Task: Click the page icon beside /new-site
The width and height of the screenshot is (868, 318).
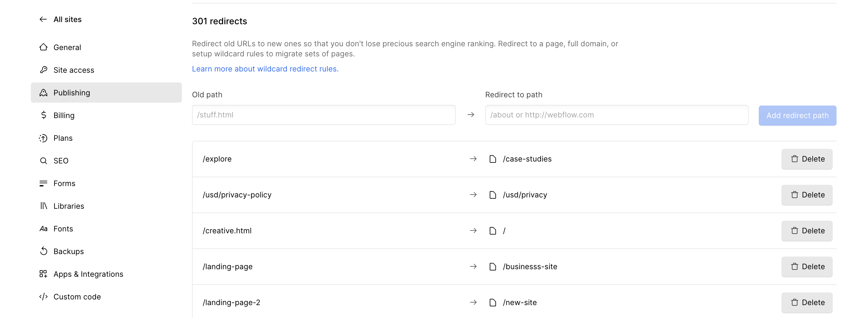Action: click(x=493, y=302)
